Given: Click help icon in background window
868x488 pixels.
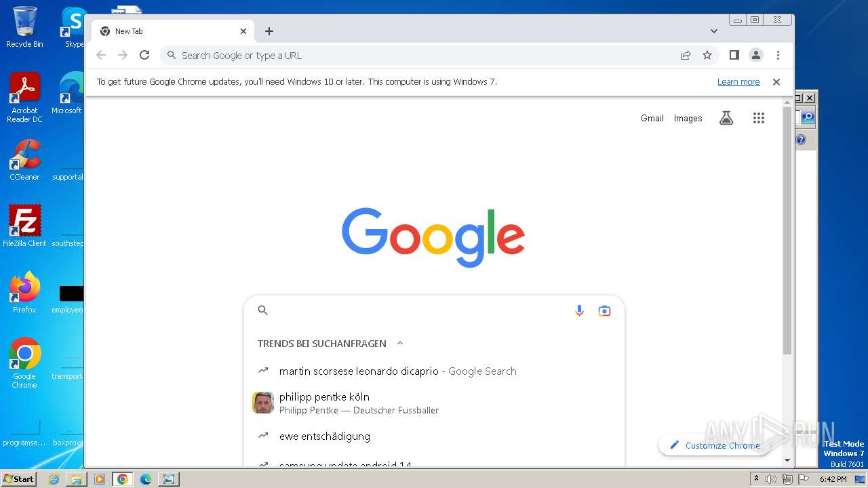Looking at the screenshot, I should click(x=801, y=140).
